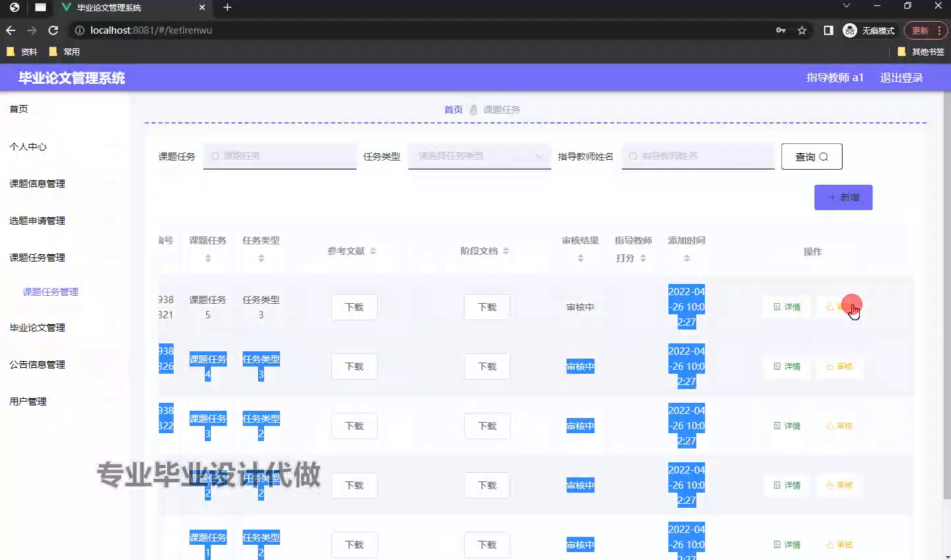Click the browser forward arrow
951x560 pixels.
click(32, 30)
